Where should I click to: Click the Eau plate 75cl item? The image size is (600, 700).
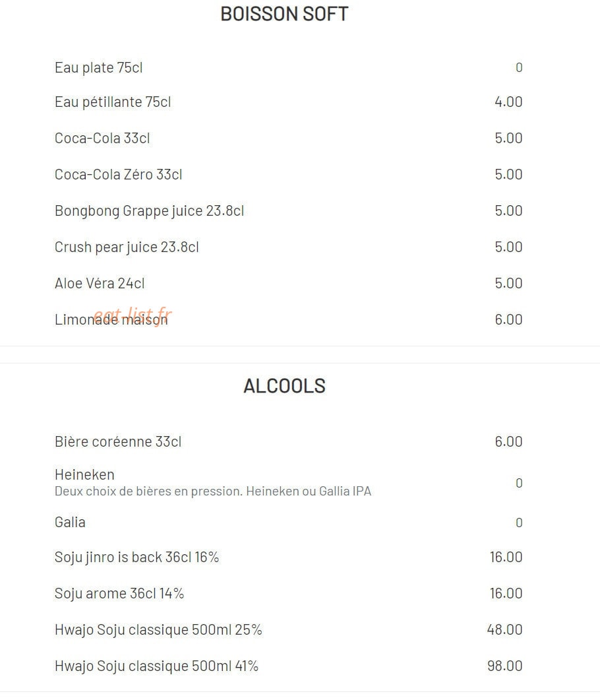[99, 68]
